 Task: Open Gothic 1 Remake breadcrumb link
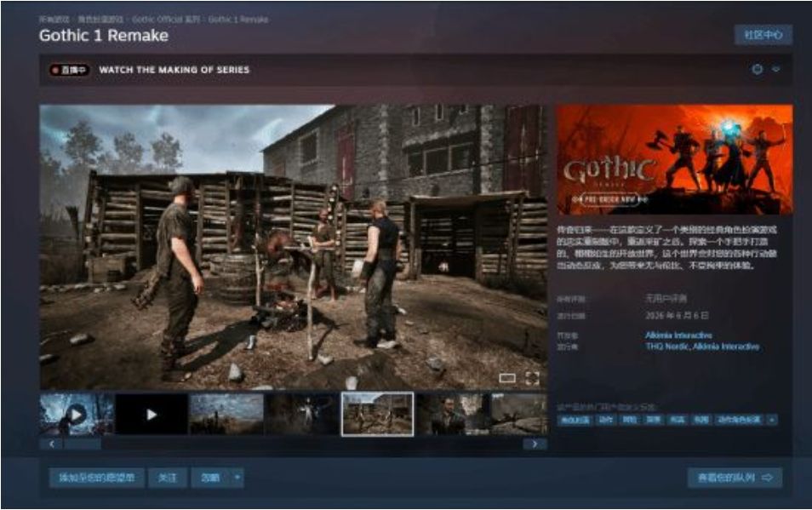coord(238,20)
